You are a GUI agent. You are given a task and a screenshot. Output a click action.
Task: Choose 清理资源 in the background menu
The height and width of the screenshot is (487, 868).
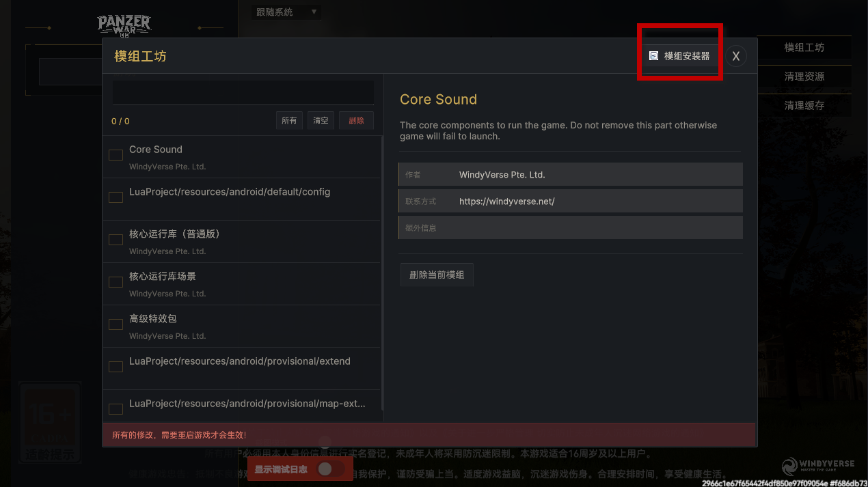click(804, 76)
